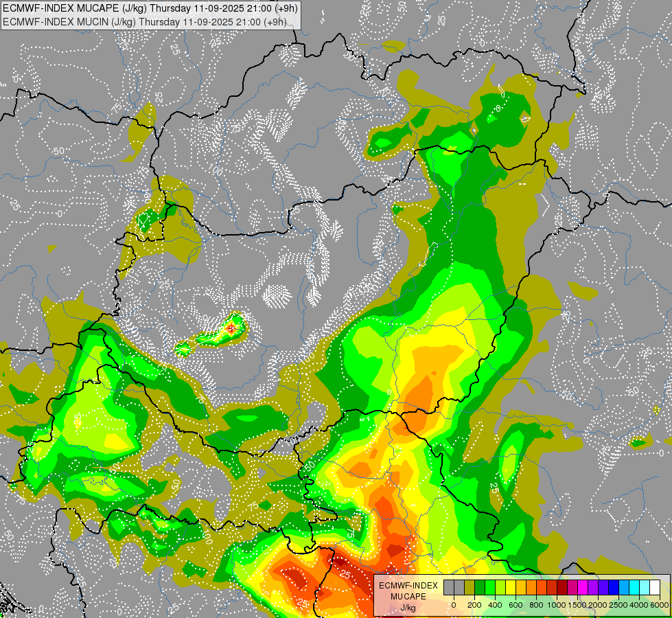Click the legend label 4000

(640, 605)
